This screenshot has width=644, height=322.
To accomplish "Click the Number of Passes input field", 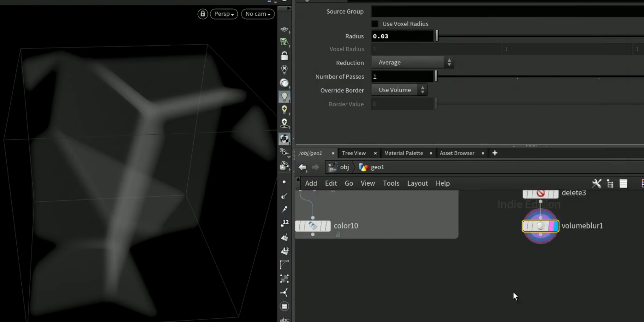I will [403, 76].
